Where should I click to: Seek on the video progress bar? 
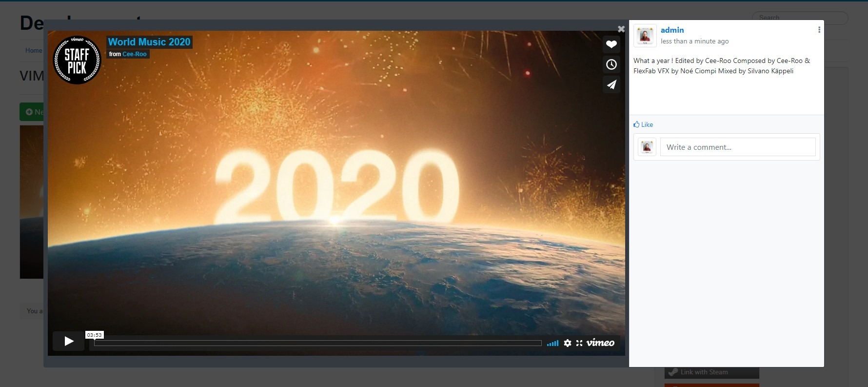point(317,343)
